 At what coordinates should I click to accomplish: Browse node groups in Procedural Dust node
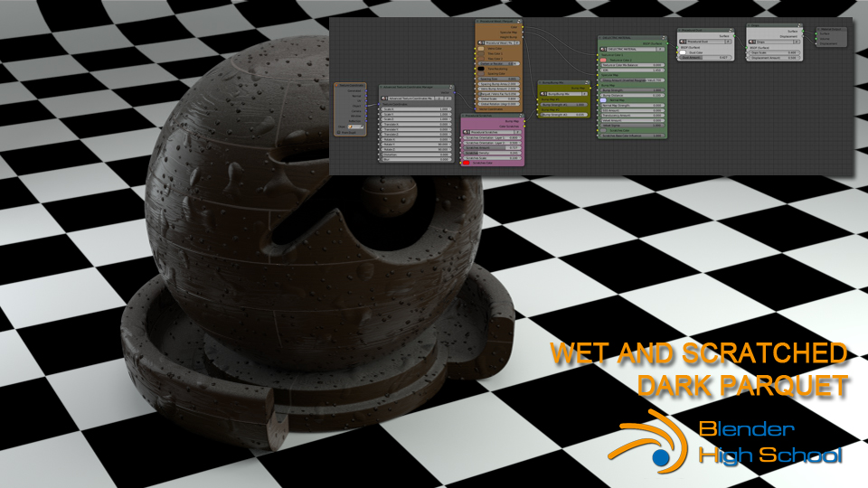coord(682,42)
